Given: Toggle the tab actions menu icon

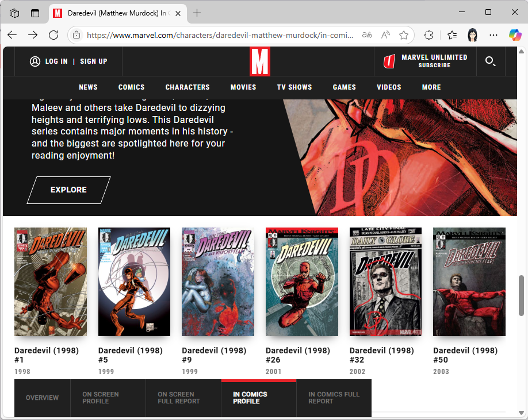Looking at the screenshot, I should click(x=35, y=13).
